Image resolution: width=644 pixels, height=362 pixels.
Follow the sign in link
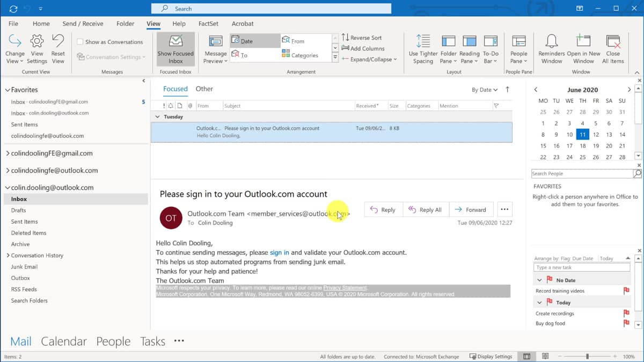pyautogui.click(x=280, y=252)
